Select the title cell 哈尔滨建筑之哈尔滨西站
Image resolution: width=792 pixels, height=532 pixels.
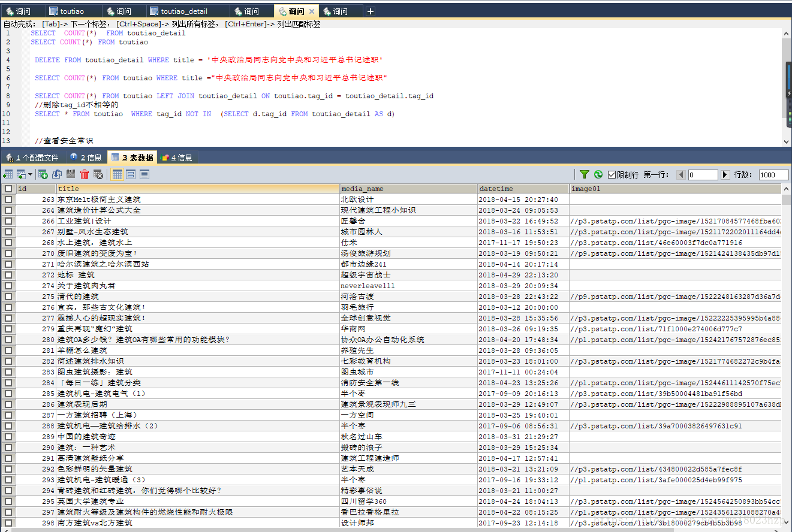click(x=198, y=264)
